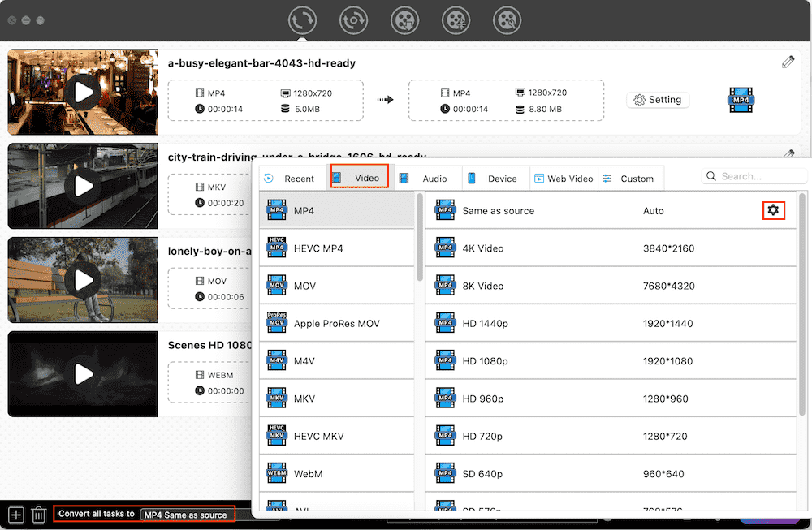
Task: Switch to the Recent tab
Action: click(x=293, y=179)
